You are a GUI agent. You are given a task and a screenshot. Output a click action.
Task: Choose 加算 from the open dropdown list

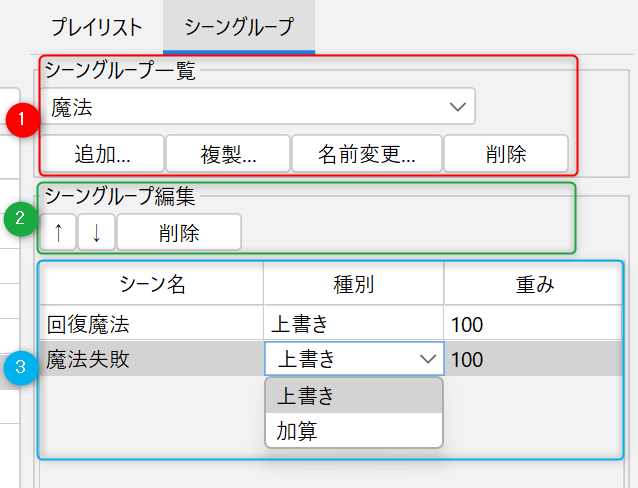[x=353, y=431]
